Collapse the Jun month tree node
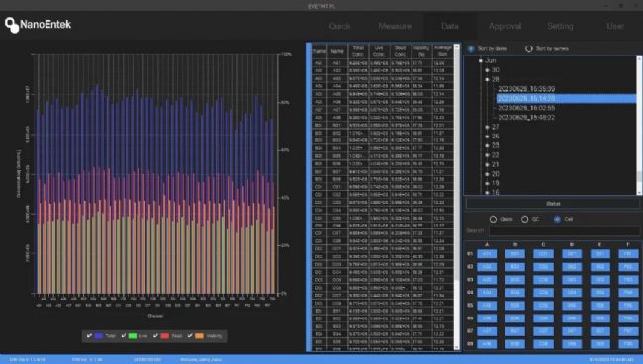The height and width of the screenshot is (364, 643). (481, 60)
